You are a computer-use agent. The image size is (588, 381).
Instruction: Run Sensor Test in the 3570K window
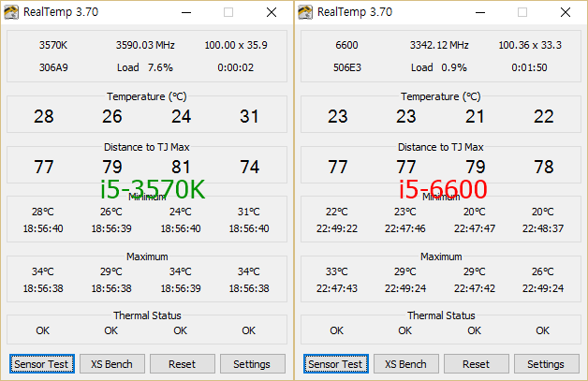coord(41,364)
